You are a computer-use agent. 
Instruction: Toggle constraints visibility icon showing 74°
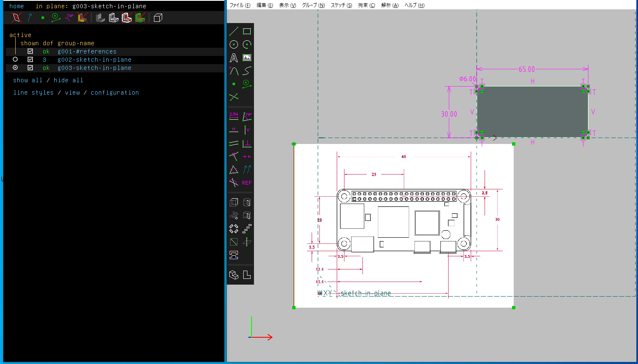(69, 18)
